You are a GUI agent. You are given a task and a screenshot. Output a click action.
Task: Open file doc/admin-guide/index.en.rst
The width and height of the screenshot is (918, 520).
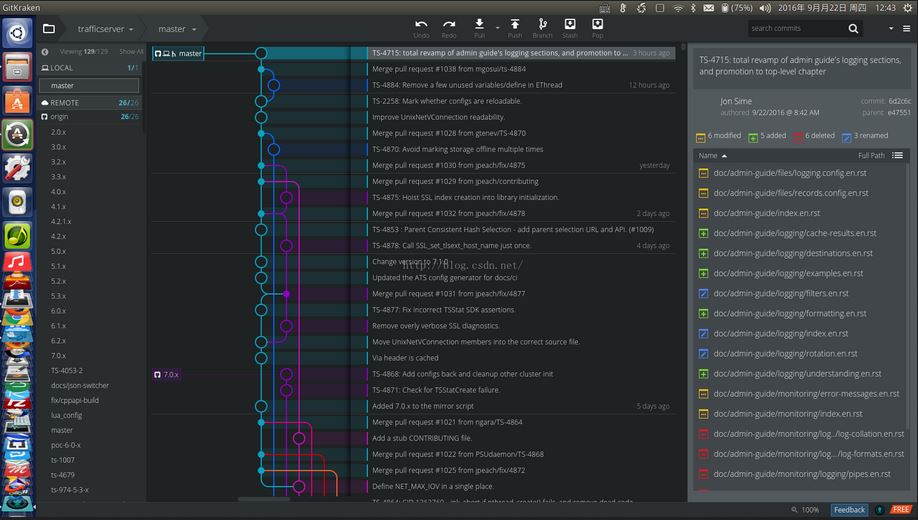pyautogui.click(x=766, y=213)
